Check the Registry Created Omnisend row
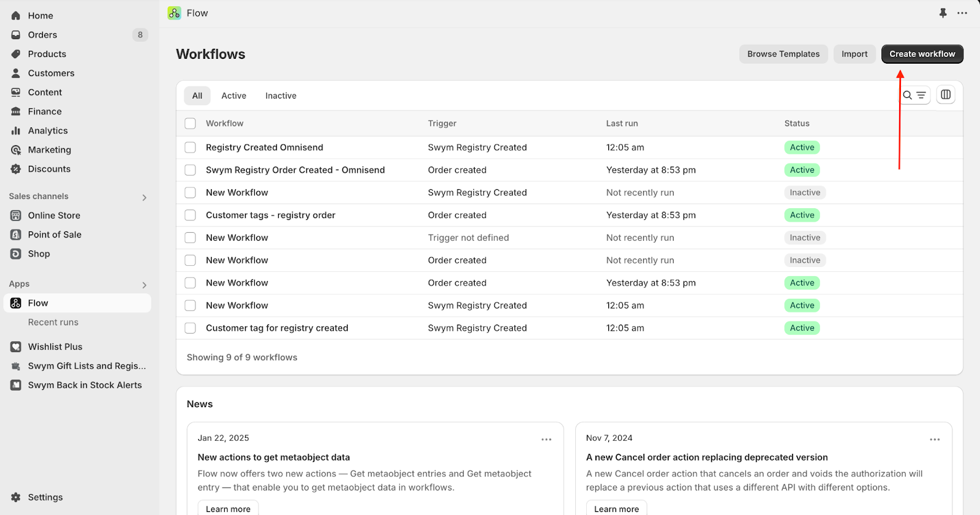 (x=190, y=148)
